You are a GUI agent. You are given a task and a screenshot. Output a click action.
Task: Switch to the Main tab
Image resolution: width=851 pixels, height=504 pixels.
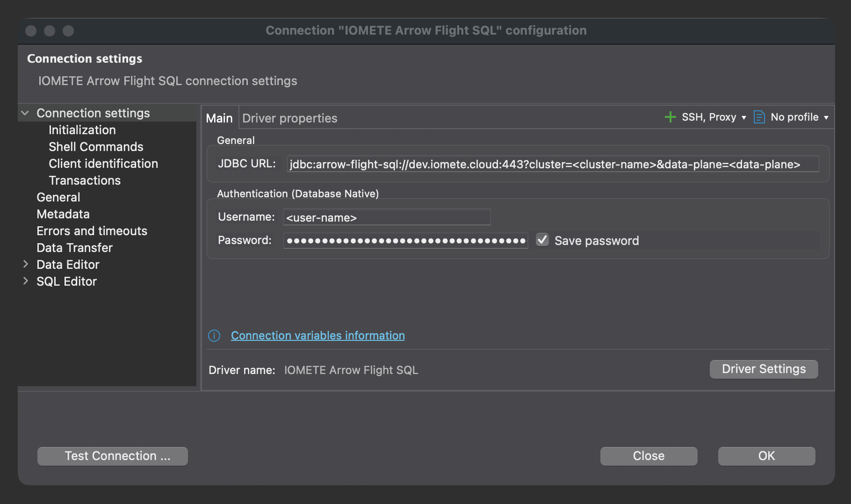(219, 118)
